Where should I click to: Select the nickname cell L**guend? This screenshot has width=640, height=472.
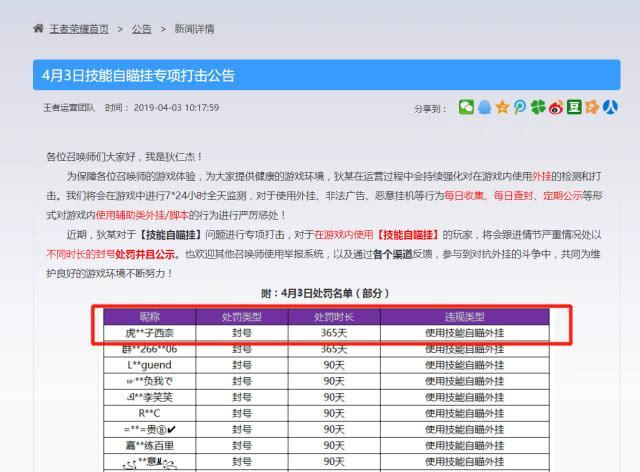150,365
